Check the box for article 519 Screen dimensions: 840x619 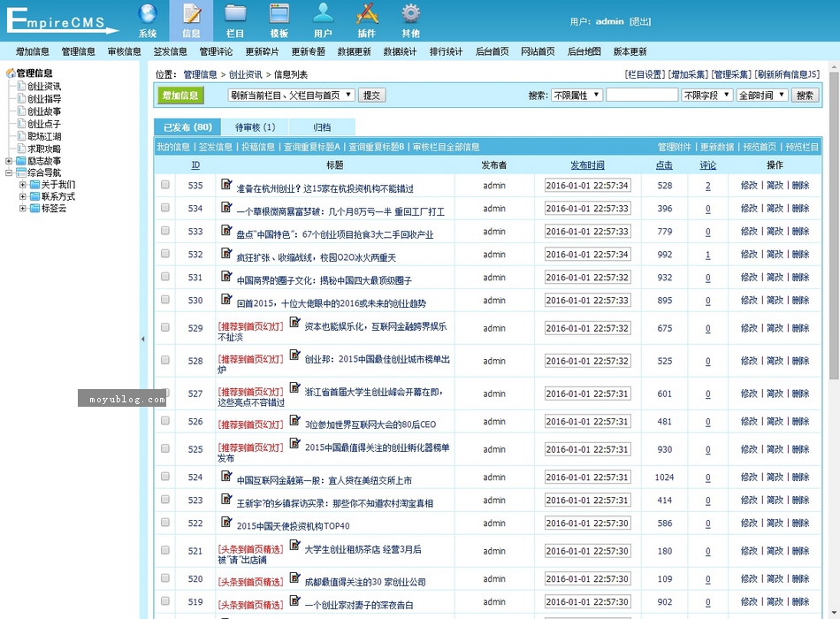[x=165, y=600]
